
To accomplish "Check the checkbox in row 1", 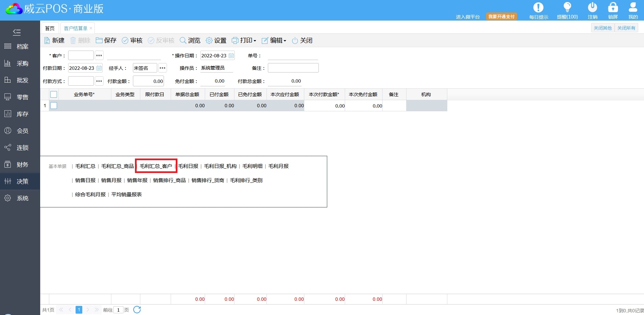I will pos(54,106).
